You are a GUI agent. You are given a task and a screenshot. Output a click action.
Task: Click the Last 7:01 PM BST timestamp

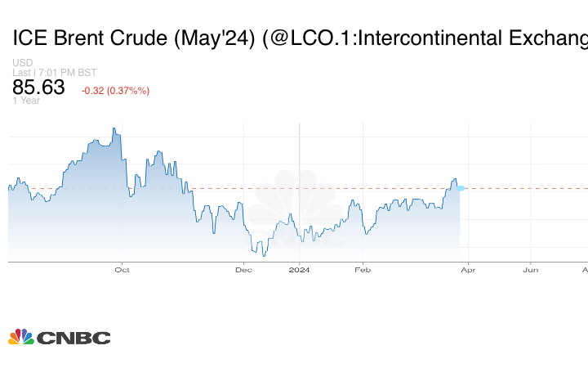click(x=54, y=73)
